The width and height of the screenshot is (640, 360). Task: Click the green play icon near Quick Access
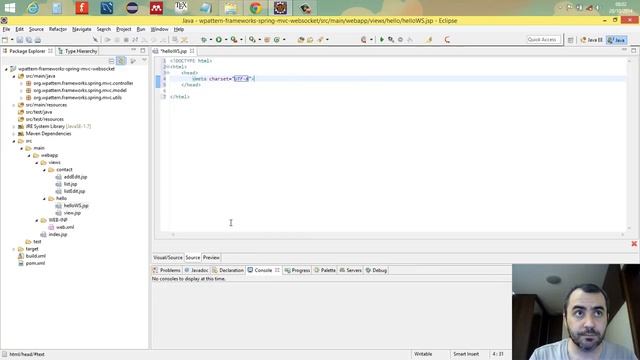[x=382, y=40]
